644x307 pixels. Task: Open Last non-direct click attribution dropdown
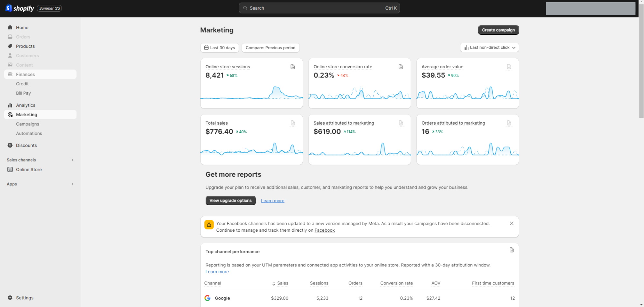[489, 48]
